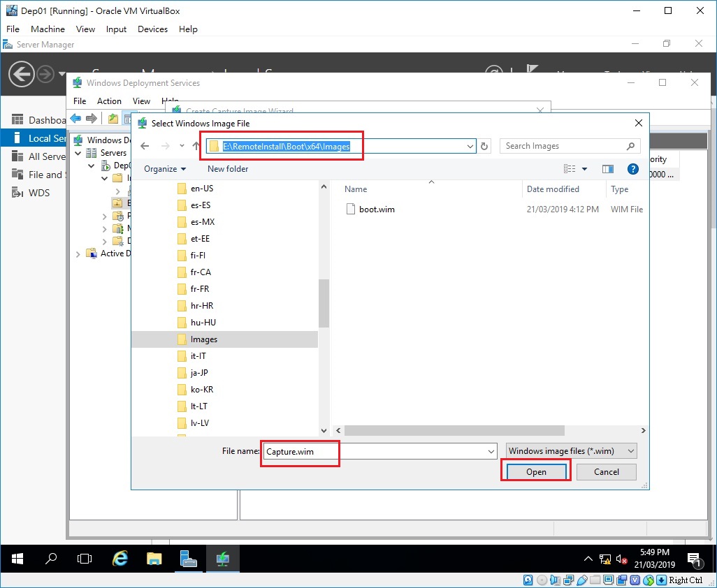The image size is (717, 588).
Task: Select the fr-CA folder
Action: coord(201,272)
